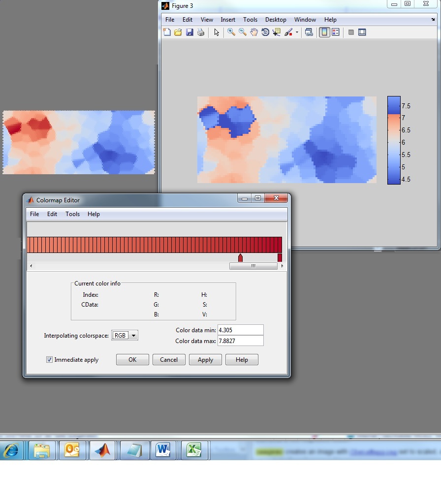
Task: Activate the Rotate 3D tool
Action: 265,32
